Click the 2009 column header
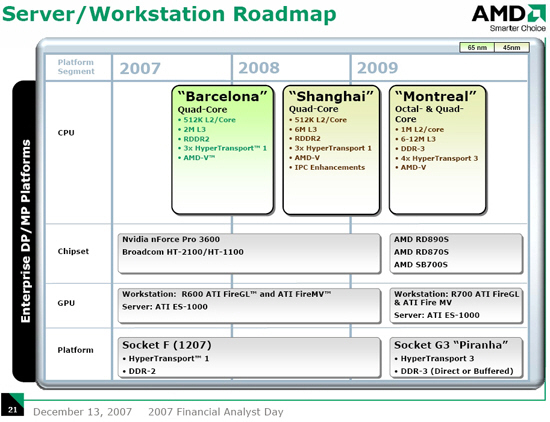Screen dimensions: 550x422 click(377, 68)
